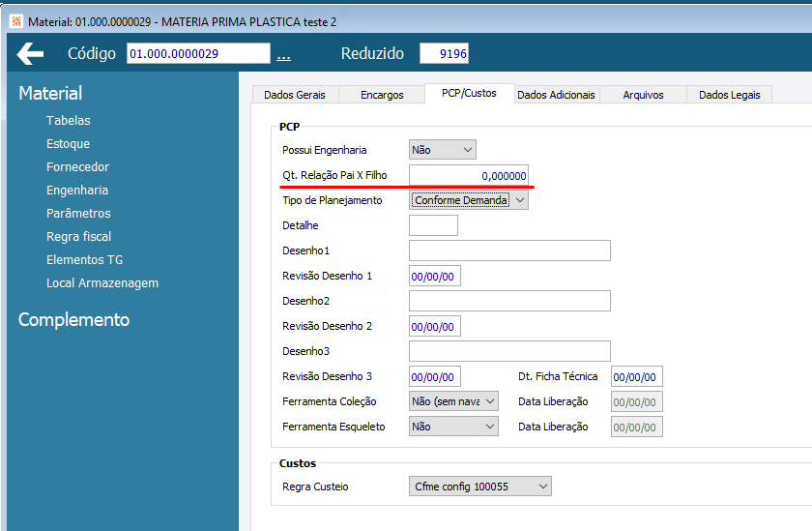Open the Estoque sidebar item
The height and width of the screenshot is (531, 812).
[x=68, y=143]
